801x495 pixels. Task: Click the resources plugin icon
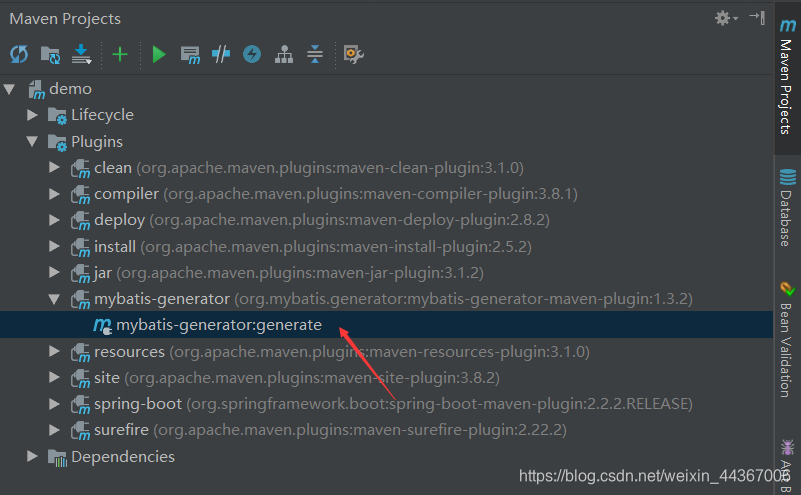point(80,352)
